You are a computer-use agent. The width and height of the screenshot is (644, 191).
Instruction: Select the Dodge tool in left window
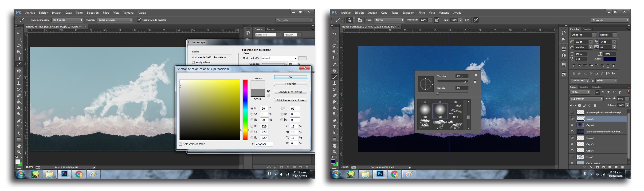19,114
